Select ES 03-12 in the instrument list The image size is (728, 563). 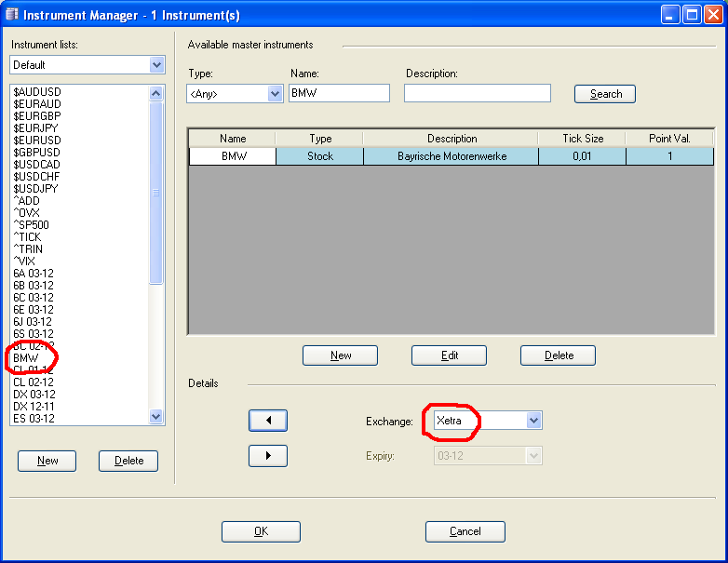[x=34, y=418]
